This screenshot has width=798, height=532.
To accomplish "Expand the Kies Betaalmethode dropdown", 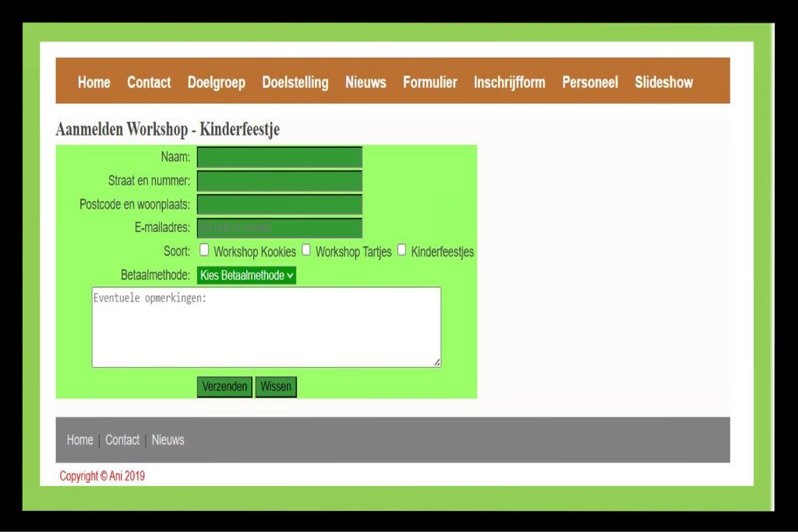I will point(246,275).
